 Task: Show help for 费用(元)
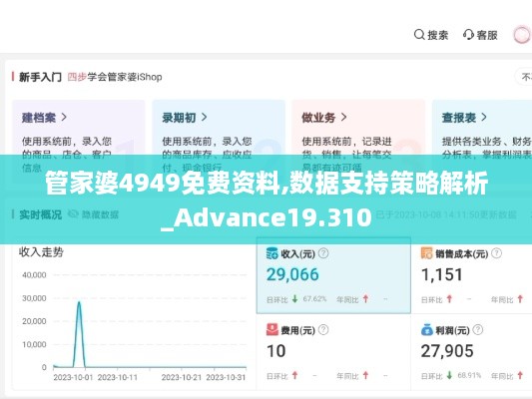point(323,330)
